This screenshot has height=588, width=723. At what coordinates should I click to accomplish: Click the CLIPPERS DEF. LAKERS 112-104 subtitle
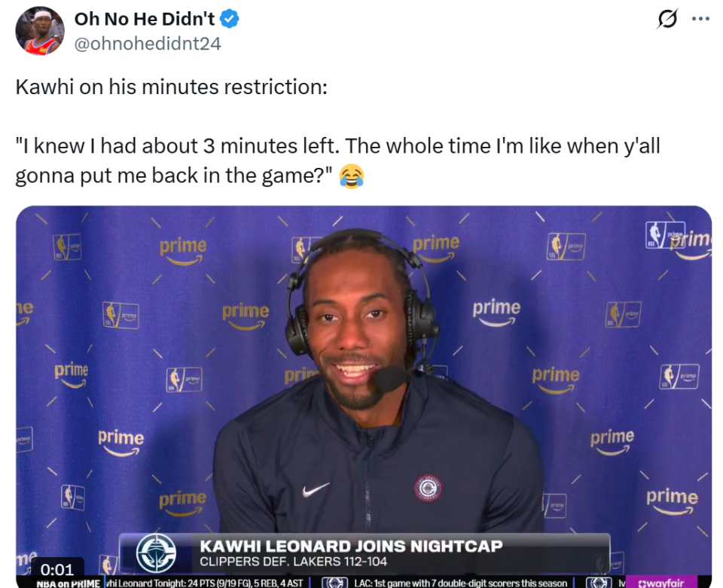click(x=293, y=562)
